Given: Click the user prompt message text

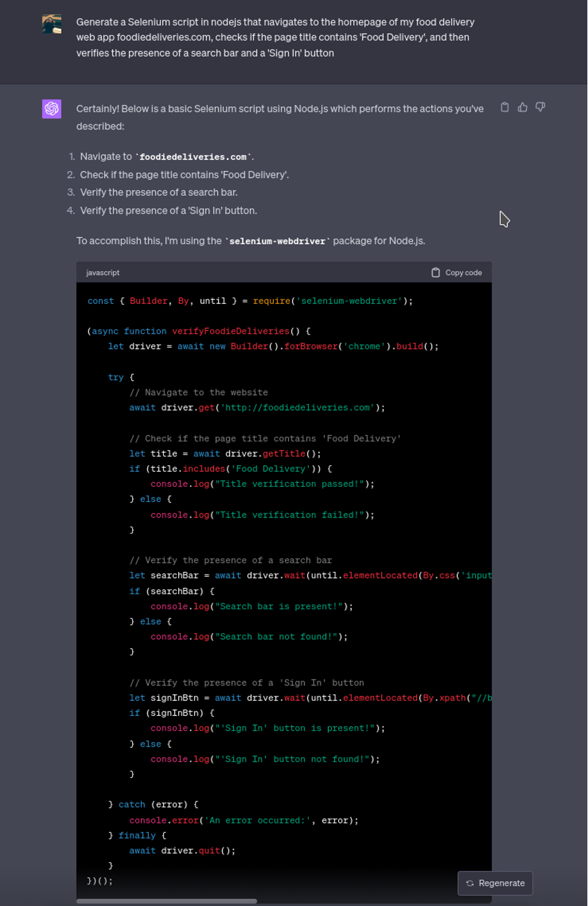Looking at the screenshot, I should pos(276,38).
